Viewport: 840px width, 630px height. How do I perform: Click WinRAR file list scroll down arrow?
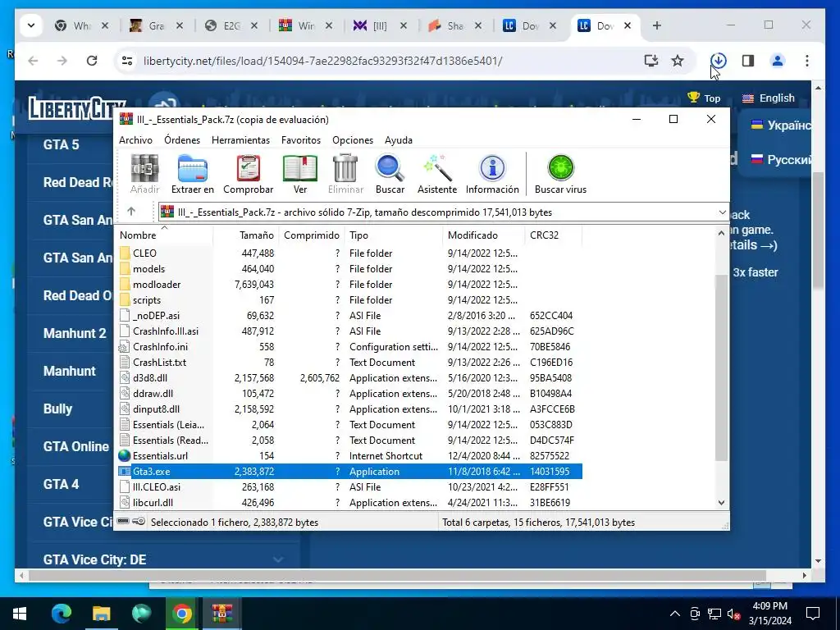click(721, 503)
